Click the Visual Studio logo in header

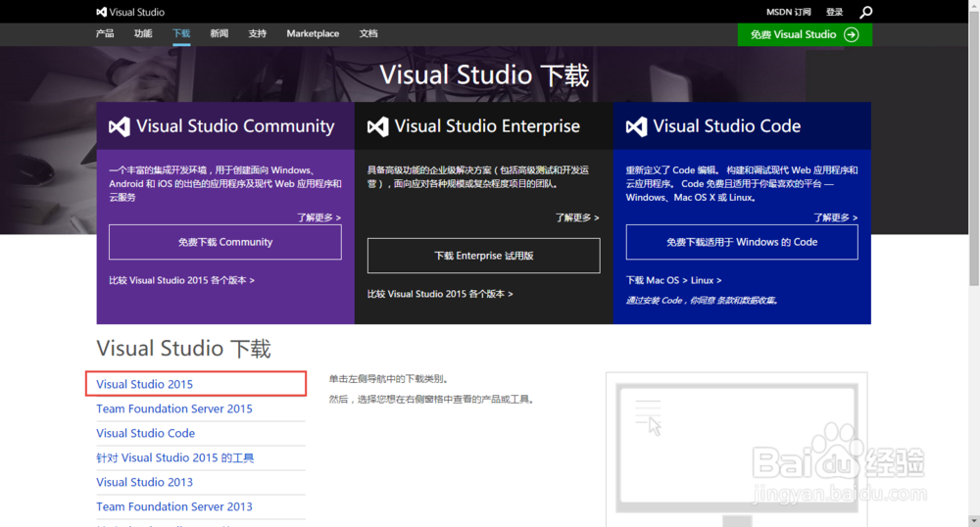coord(130,12)
